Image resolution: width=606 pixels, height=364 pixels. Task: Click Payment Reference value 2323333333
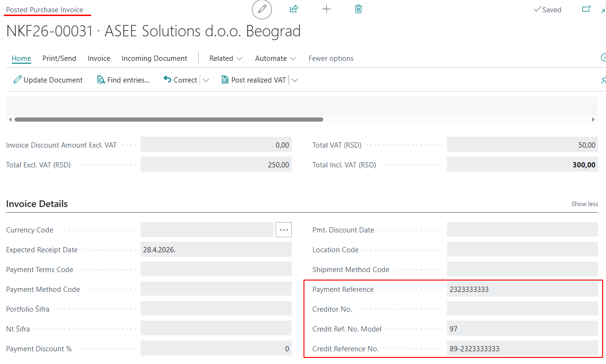click(x=522, y=290)
